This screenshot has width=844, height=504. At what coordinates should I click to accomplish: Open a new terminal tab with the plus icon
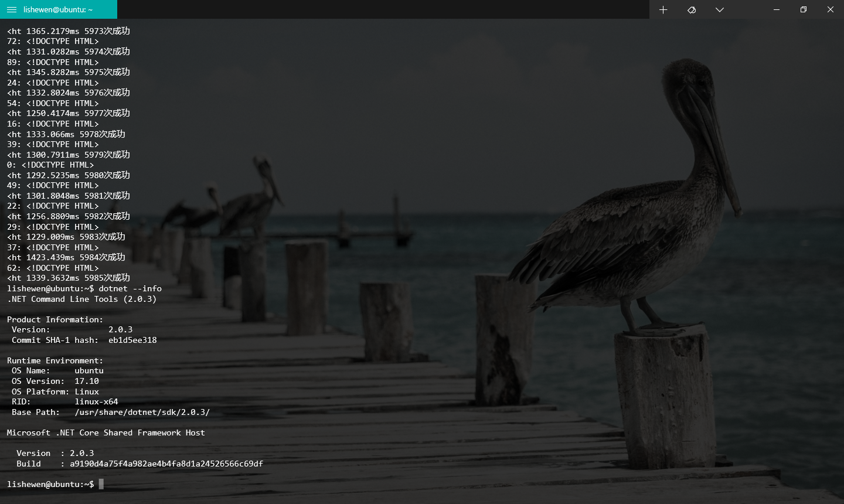coord(663,9)
